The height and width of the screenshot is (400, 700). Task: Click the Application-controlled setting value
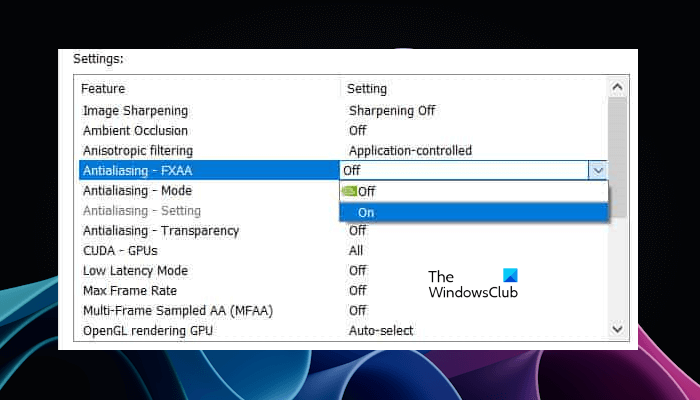[x=410, y=151]
